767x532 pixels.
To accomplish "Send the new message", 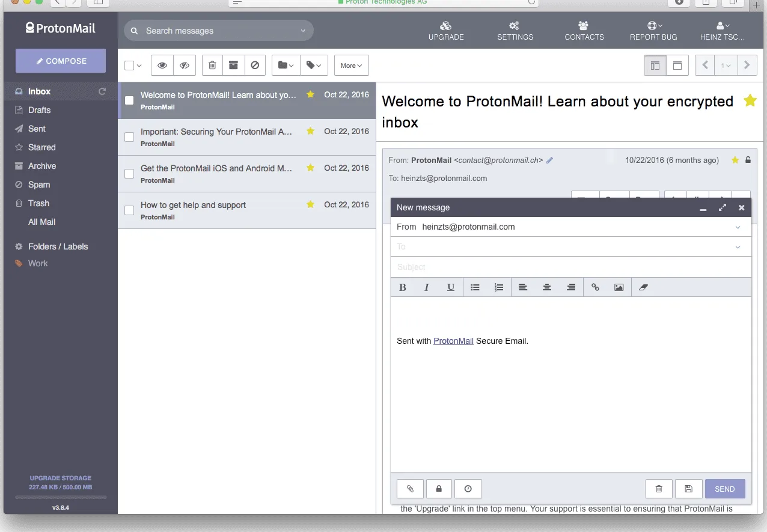I will tap(724, 489).
